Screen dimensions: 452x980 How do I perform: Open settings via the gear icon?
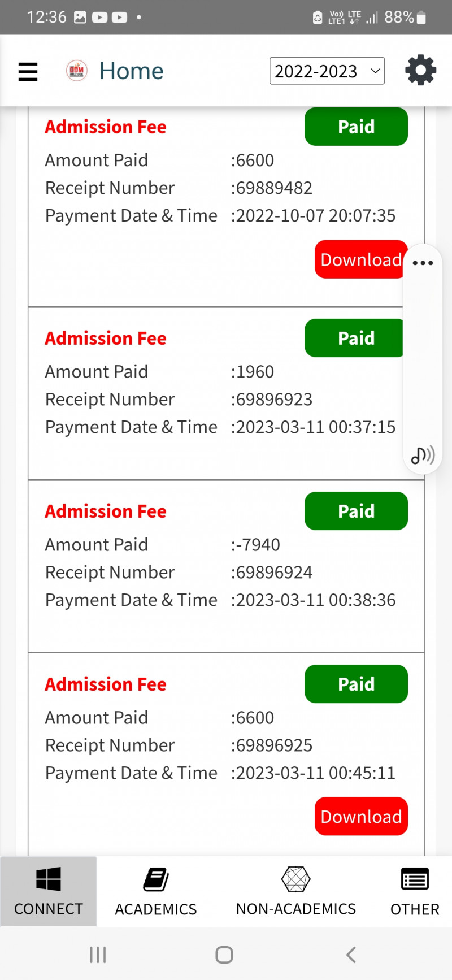[420, 71]
